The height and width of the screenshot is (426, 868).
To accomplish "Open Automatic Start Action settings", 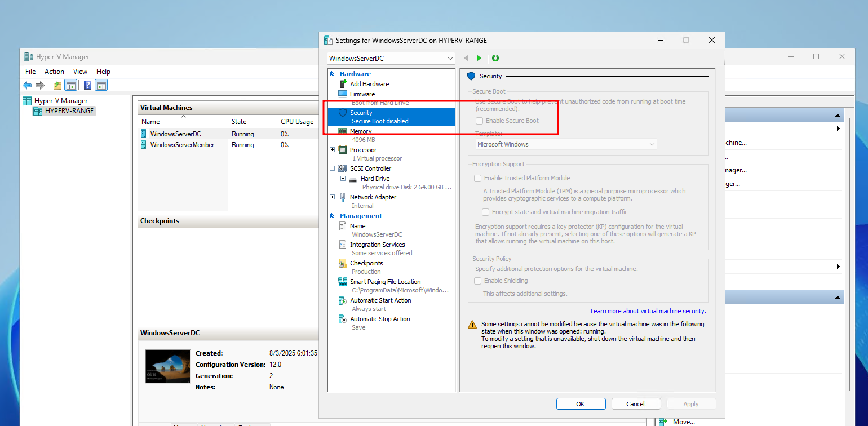I will tap(380, 300).
